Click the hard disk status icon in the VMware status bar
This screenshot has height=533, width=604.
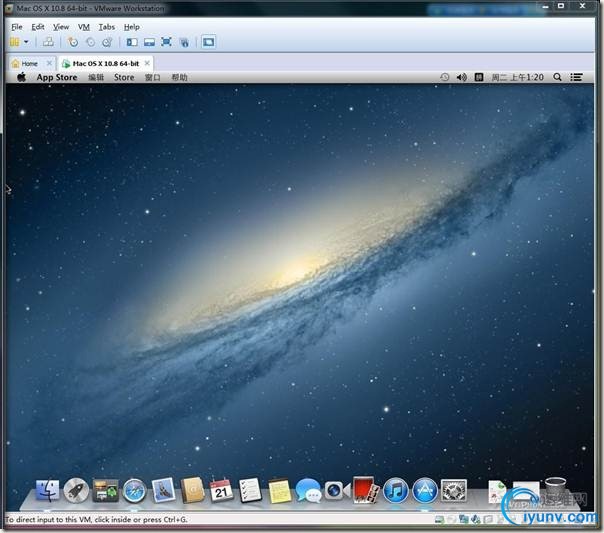pos(439,520)
